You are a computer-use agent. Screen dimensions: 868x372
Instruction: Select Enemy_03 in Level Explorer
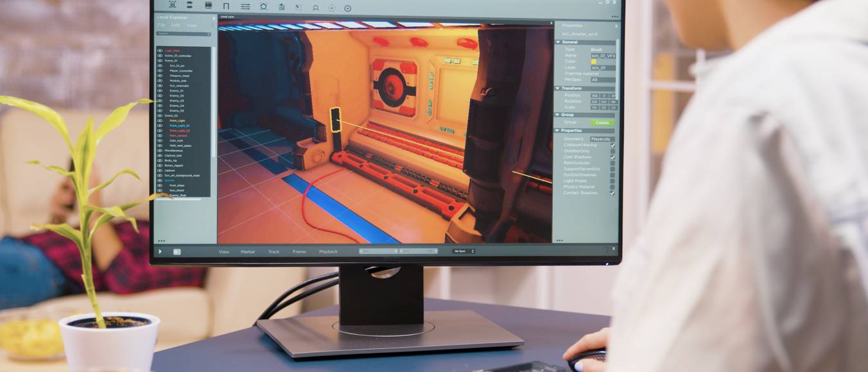tap(177, 101)
